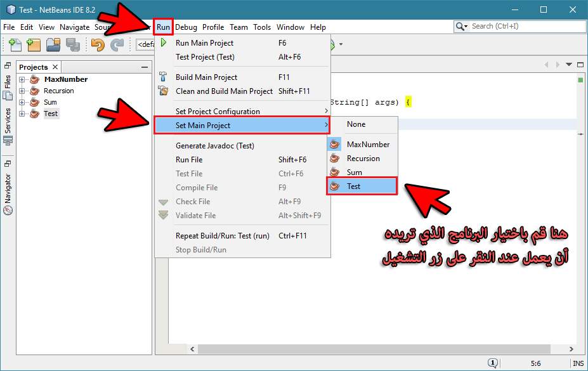588x371 pixels.
Task: Open the Navigator side panel tab
Action: click(8, 194)
